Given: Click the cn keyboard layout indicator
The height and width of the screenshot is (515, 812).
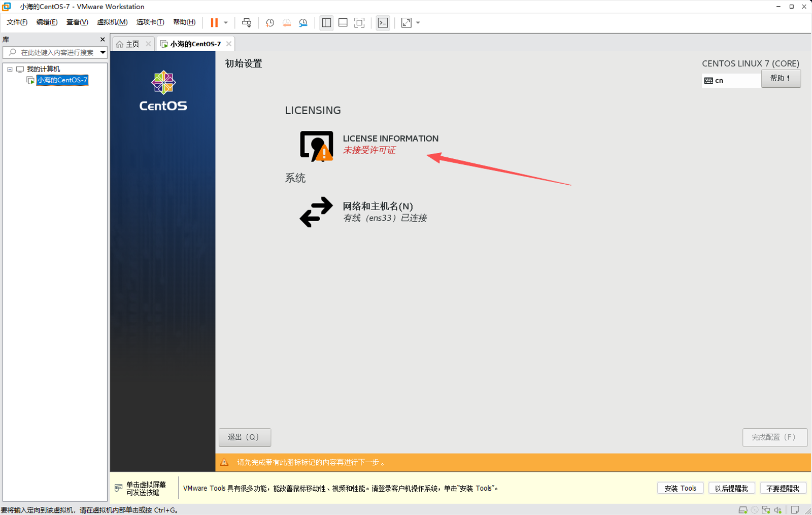Looking at the screenshot, I should tap(731, 81).
